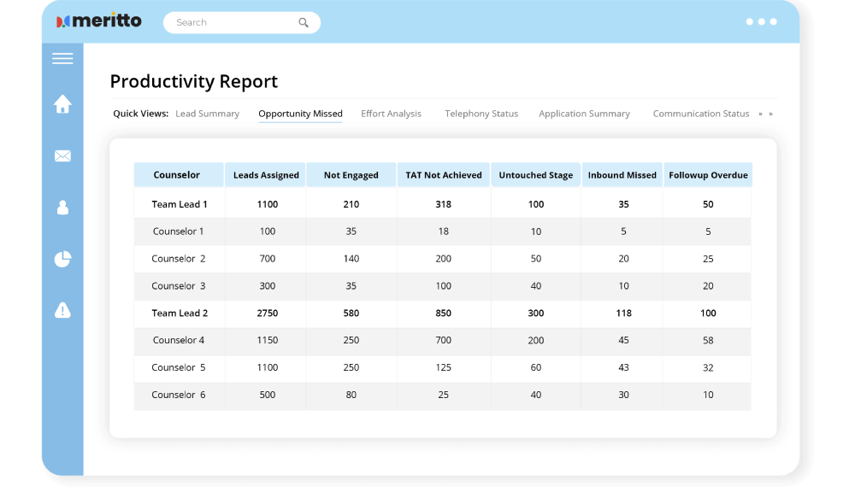
Task: Select the Opportunity Missed tab
Action: click(x=300, y=114)
